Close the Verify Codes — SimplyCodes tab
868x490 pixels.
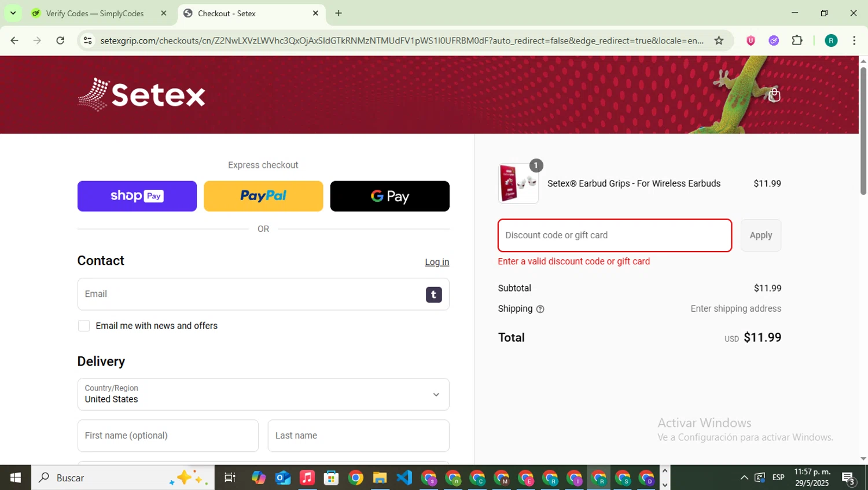(164, 13)
